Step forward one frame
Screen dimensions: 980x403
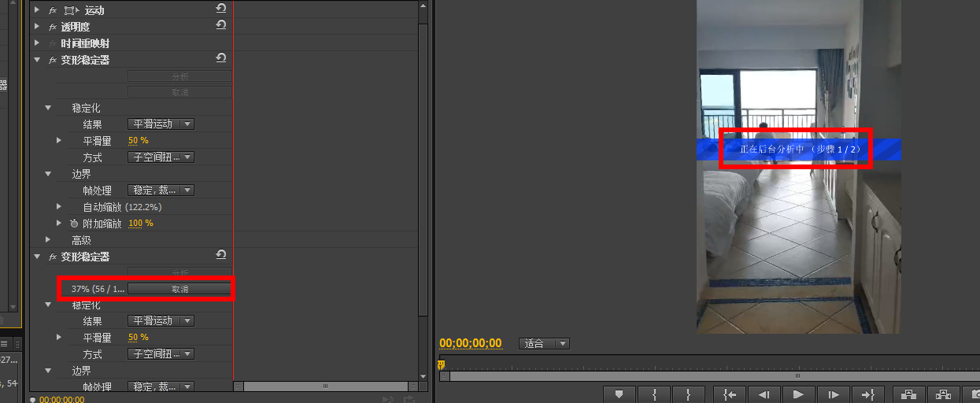(x=833, y=394)
